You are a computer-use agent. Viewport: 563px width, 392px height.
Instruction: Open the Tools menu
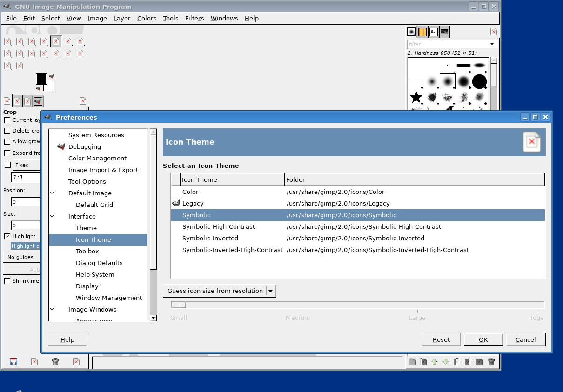[x=171, y=18]
